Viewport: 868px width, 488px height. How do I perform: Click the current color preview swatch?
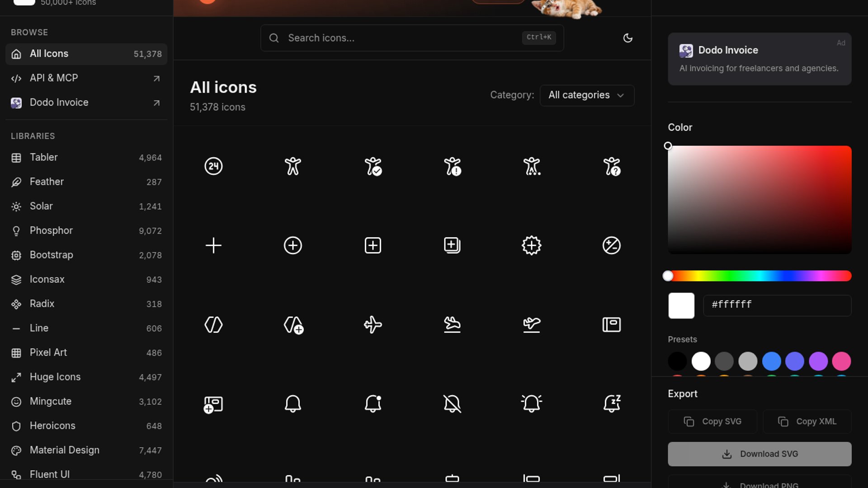coord(681,306)
